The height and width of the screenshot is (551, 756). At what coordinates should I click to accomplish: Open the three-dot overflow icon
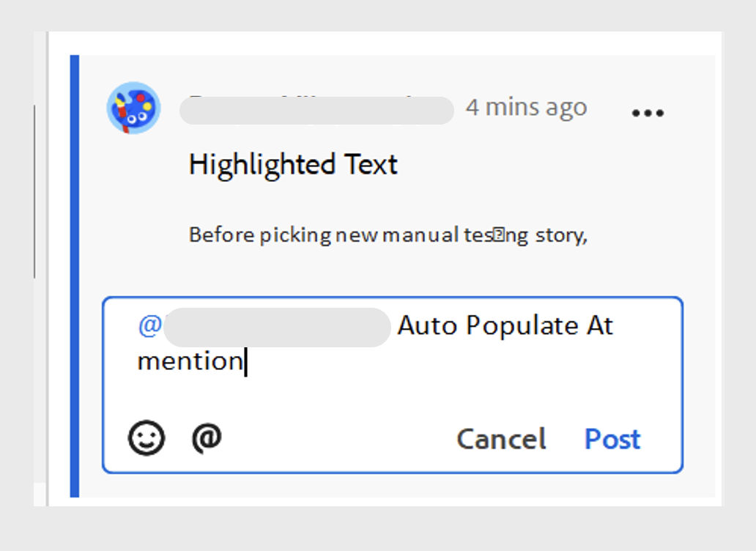pos(648,112)
